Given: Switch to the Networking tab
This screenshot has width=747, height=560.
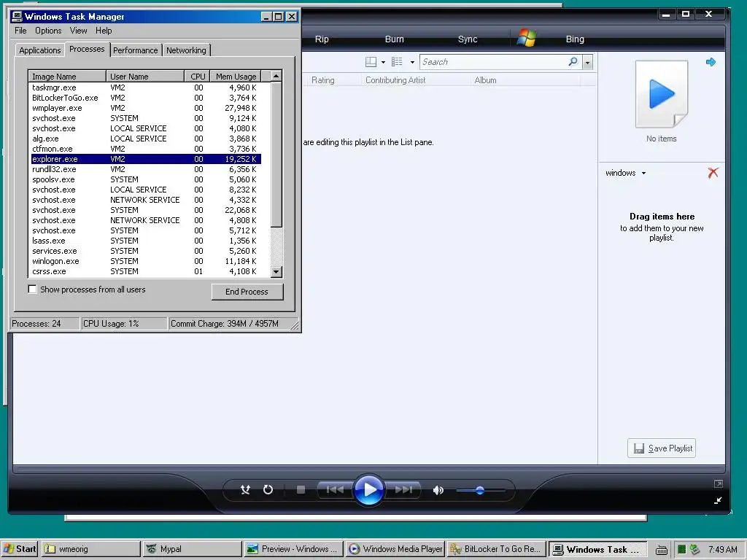Looking at the screenshot, I should (186, 50).
